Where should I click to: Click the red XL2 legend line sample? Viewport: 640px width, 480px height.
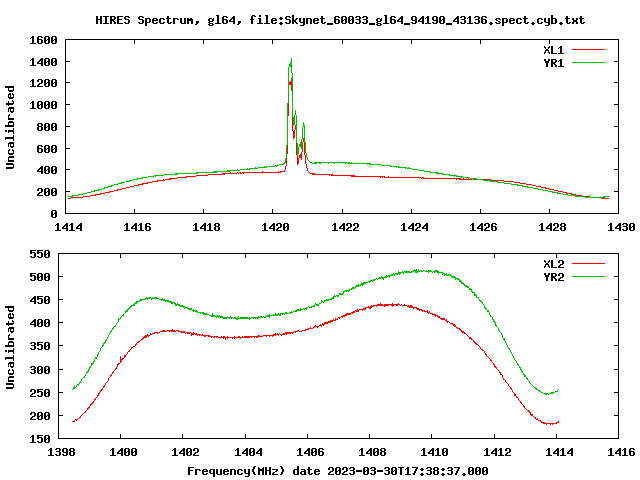click(588, 264)
